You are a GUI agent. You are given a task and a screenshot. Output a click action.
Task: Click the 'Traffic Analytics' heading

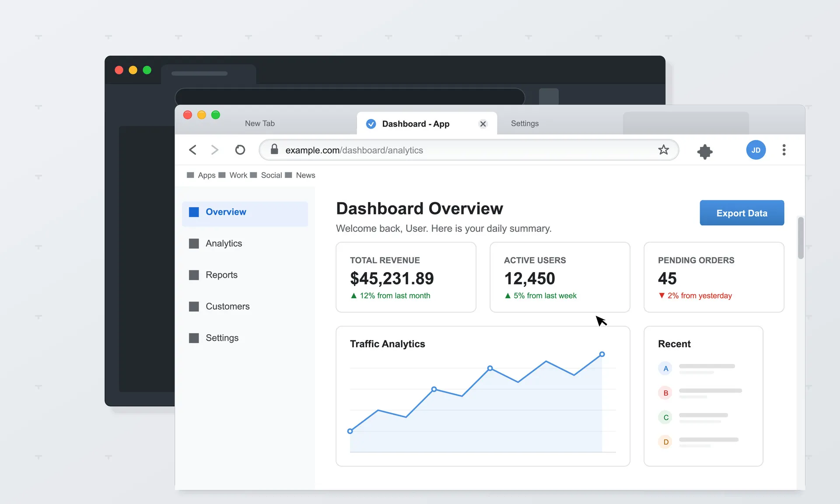pos(388,344)
